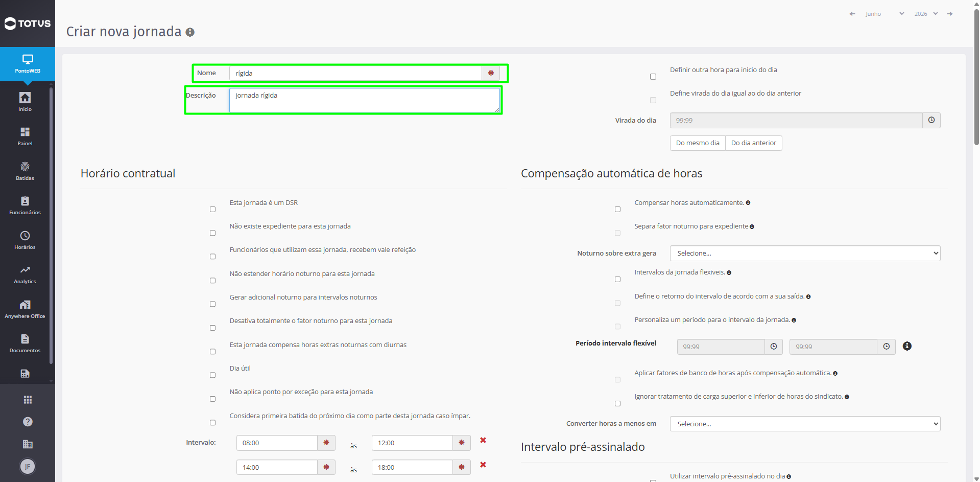Select Do mesmo dia option
This screenshot has width=980, height=482.
point(698,143)
